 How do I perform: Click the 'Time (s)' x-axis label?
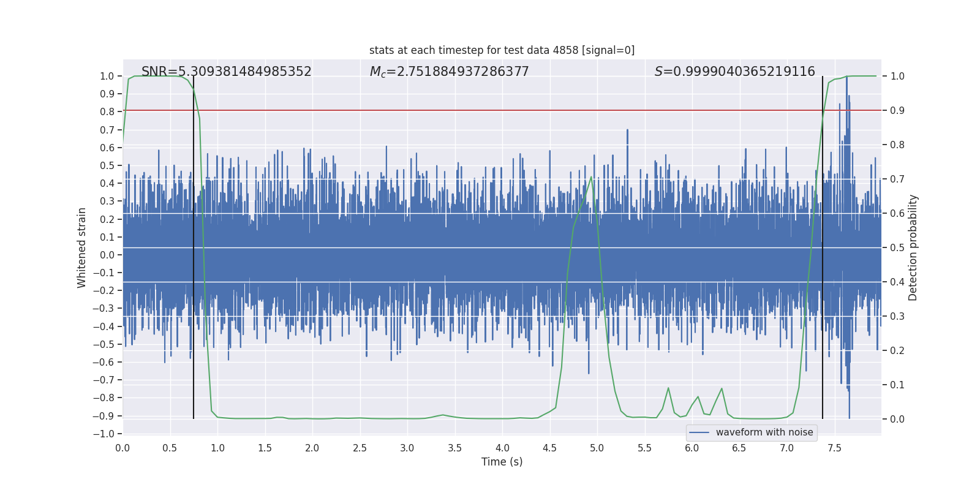[x=502, y=462]
